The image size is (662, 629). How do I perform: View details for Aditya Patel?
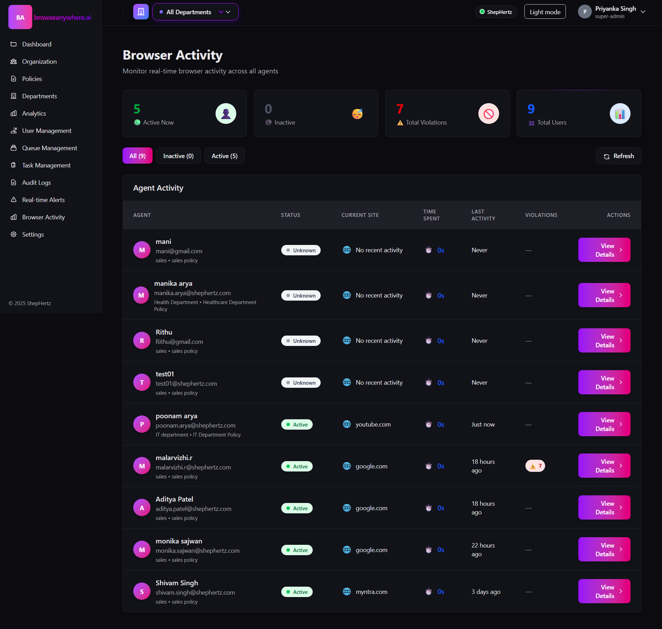click(x=604, y=508)
